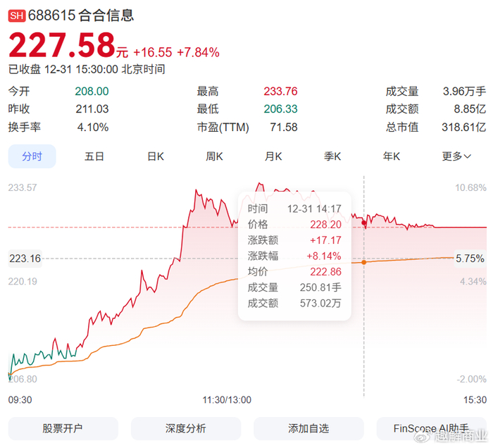
Task: Select the 分时 intraday tab
Action: tap(32, 156)
